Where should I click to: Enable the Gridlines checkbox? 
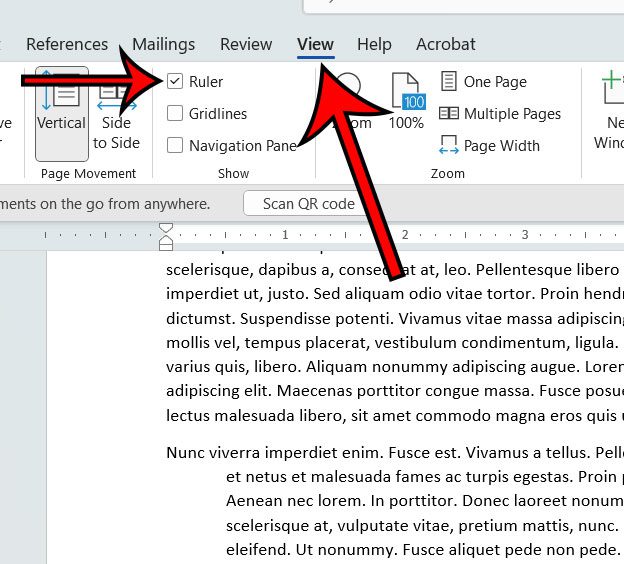[x=176, y=114]
